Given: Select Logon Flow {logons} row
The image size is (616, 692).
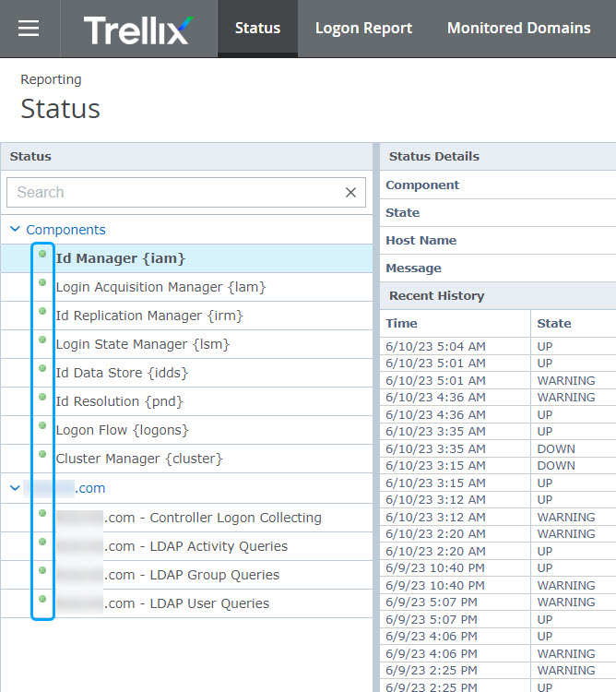Looking at the screenshot, I should click(186, 430).
